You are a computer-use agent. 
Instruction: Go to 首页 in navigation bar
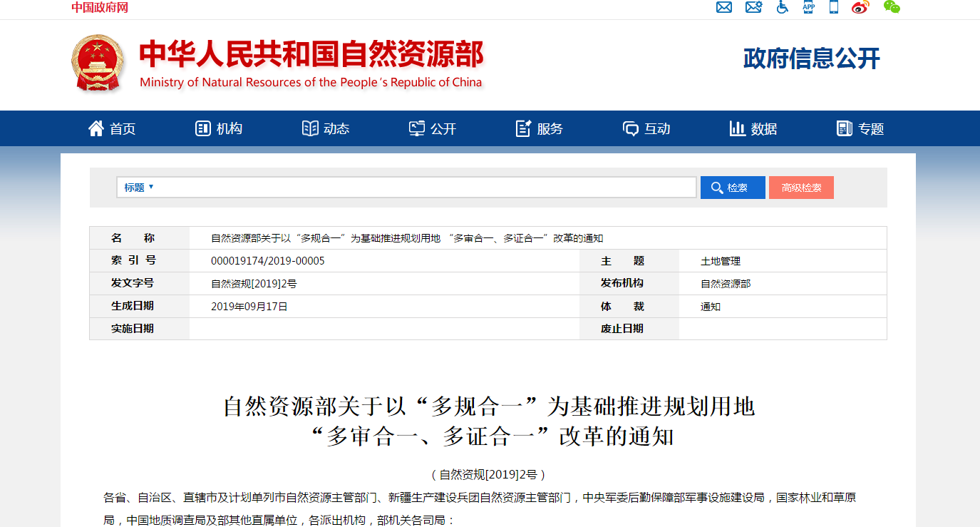tap(112, 129)
